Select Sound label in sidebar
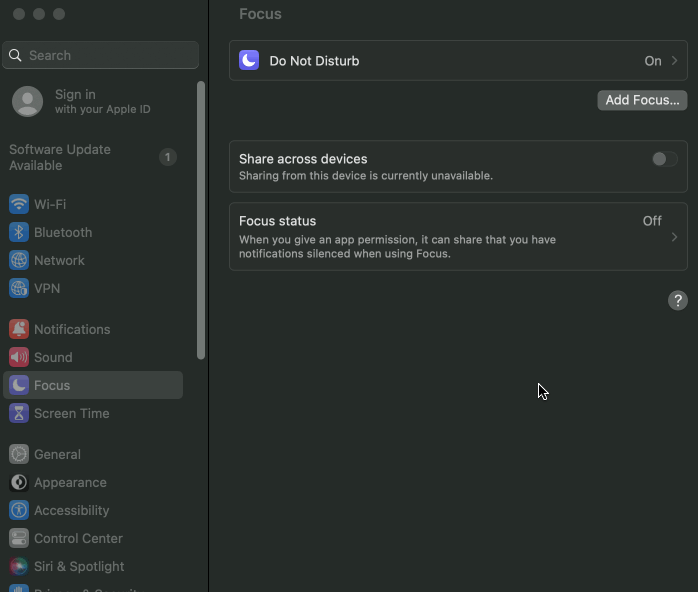698x592 pixels. click(53, 357)
